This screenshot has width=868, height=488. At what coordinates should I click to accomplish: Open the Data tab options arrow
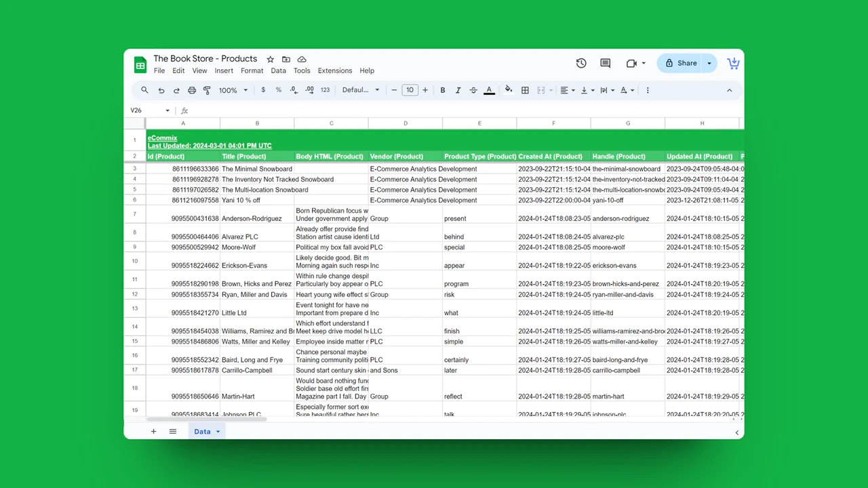coord(218,432)
